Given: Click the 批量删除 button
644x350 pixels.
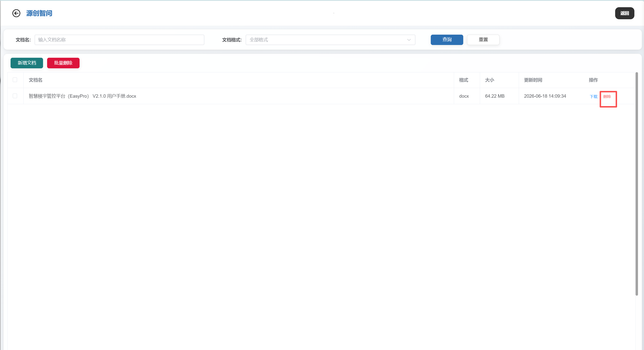Looking at the screenshot, I should coord(63,63).
